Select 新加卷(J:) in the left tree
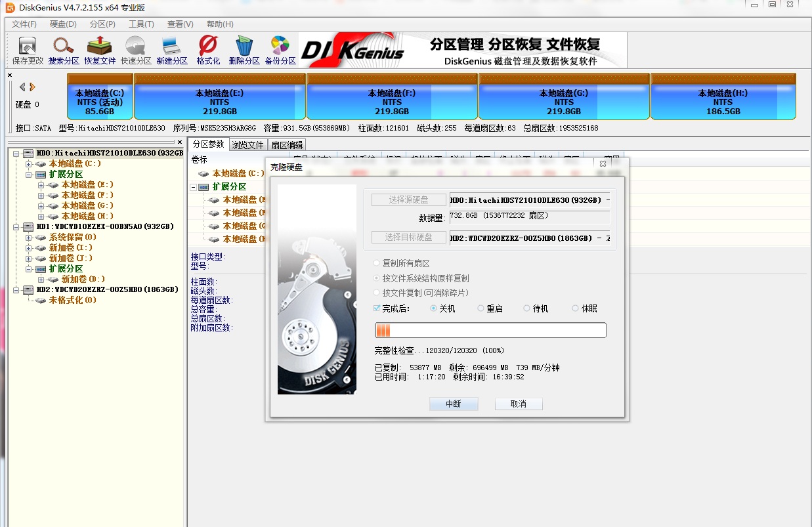812x527 pixels. click(71, 258)
